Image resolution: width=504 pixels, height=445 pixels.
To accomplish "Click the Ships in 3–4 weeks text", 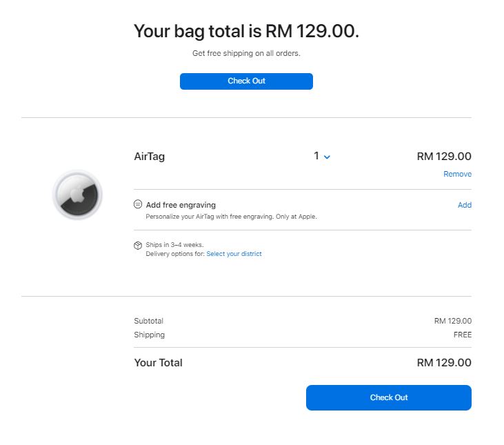I will pyautogui.click(x=174, y=245).
